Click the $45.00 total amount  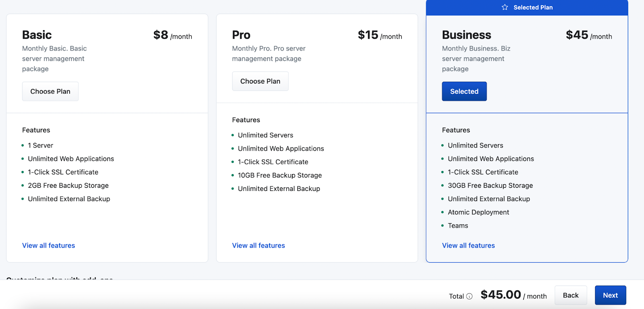501,295
